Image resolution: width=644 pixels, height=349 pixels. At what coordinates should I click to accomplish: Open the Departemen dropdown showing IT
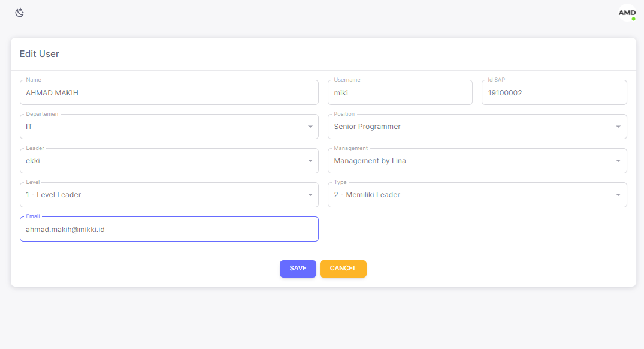(162, 127)
